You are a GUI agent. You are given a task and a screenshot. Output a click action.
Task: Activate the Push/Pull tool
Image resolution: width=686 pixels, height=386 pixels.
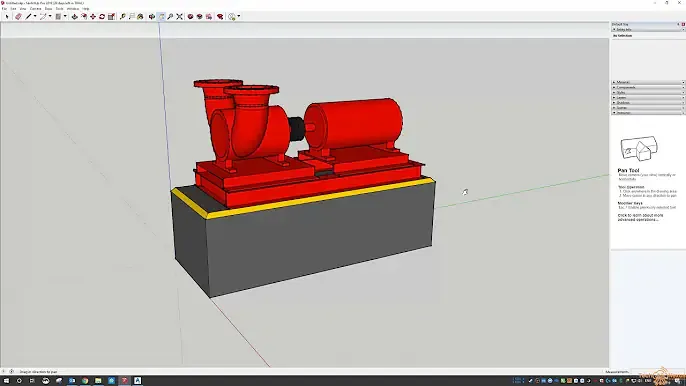pyautogui.click(x=74, y=17)
